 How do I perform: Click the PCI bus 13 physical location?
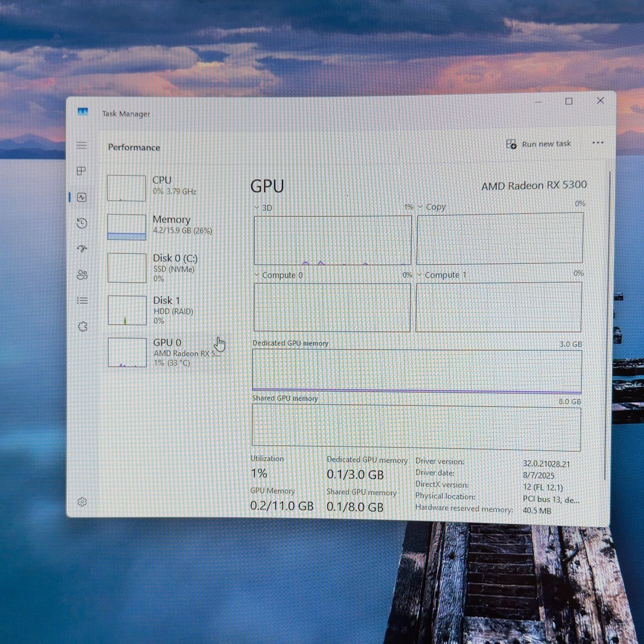pos(551,500)
